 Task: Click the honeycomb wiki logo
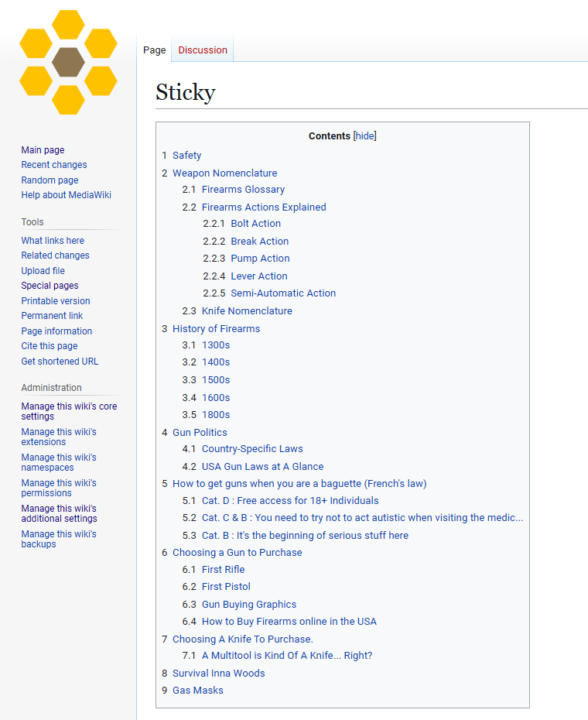[68, 63]
